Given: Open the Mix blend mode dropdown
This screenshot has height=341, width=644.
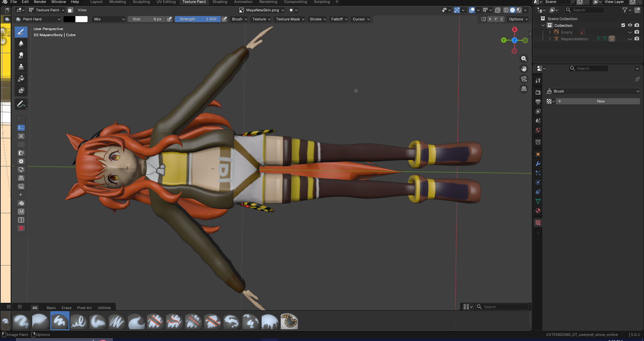Looking at the screenshot, I should pyautogui.click(x=109, y=19).
